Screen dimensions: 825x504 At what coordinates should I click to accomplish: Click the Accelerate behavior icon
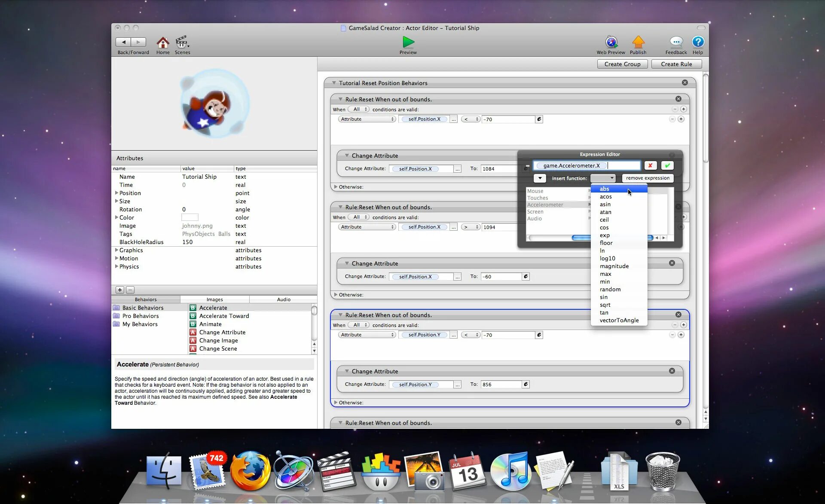pos(192,307)
